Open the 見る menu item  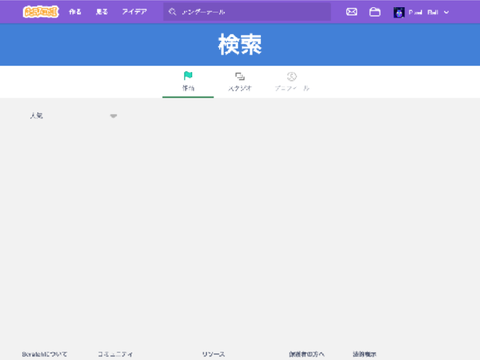(102, 12)
